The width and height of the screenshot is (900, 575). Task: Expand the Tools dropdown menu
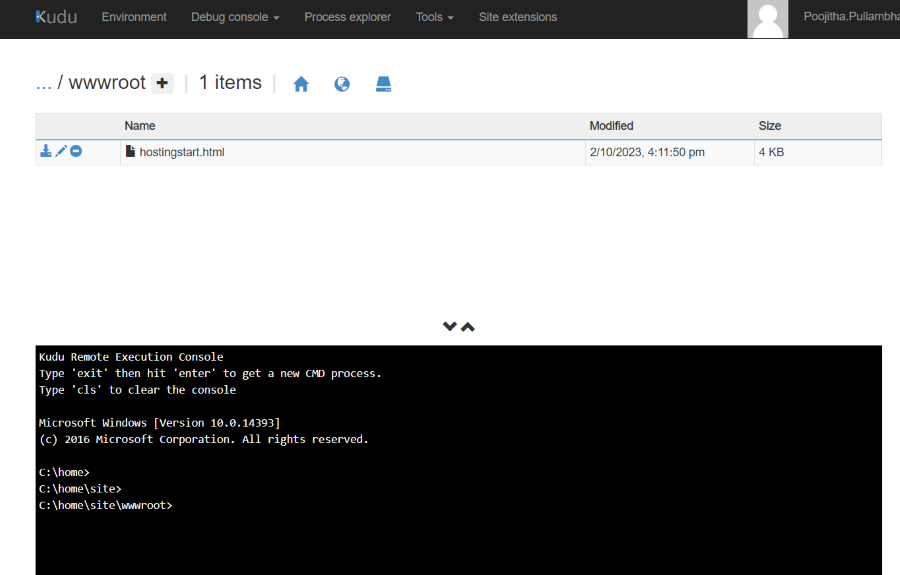coord(435,17)
